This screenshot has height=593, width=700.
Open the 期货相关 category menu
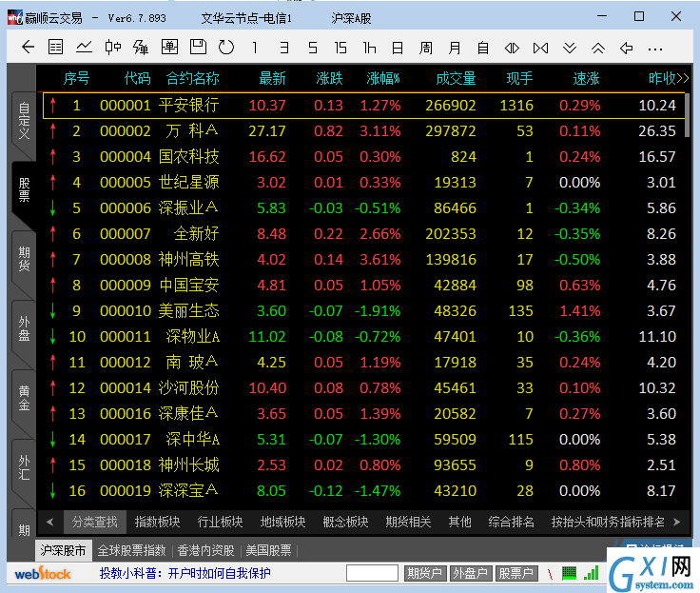[408, 522]
